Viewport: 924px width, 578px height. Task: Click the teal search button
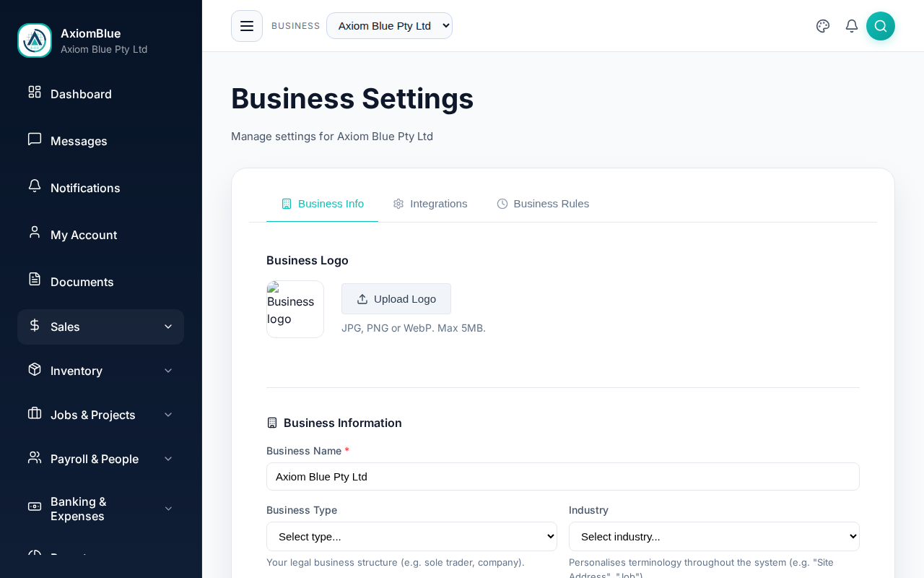pyautogui.click(x=881, y=26)
